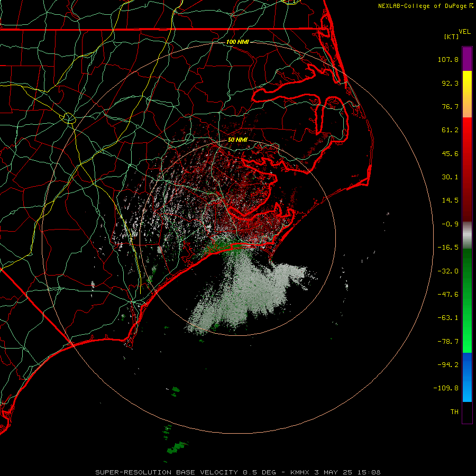Viewport: 476px width, 476px height.
Task: Click the 45.6 legend value
Action: [x=450, y=153]
